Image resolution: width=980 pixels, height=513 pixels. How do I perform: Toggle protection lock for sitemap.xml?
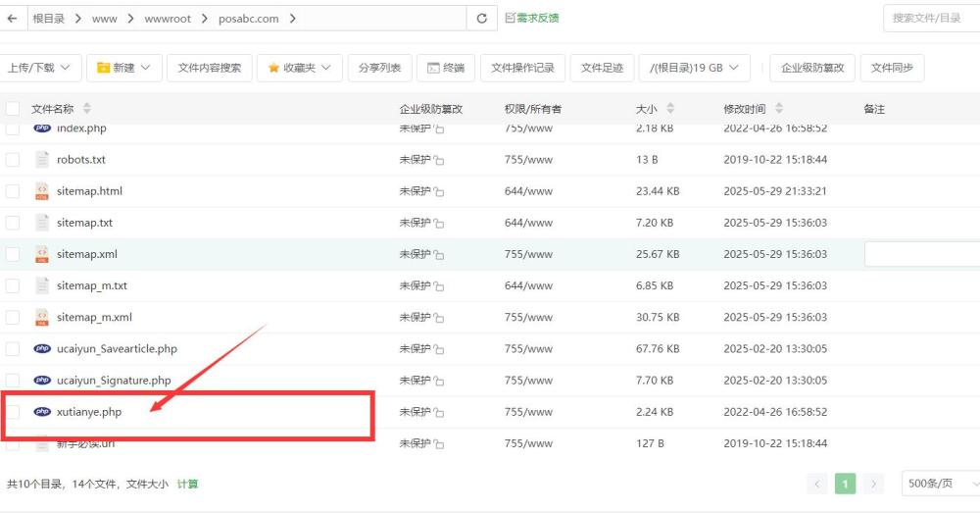pos(439,255)
